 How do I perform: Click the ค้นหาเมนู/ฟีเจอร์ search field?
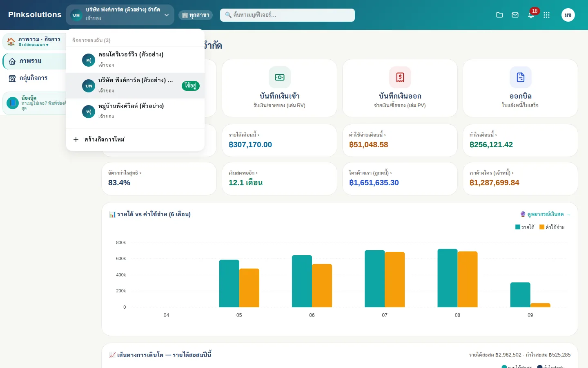[287, 15]
